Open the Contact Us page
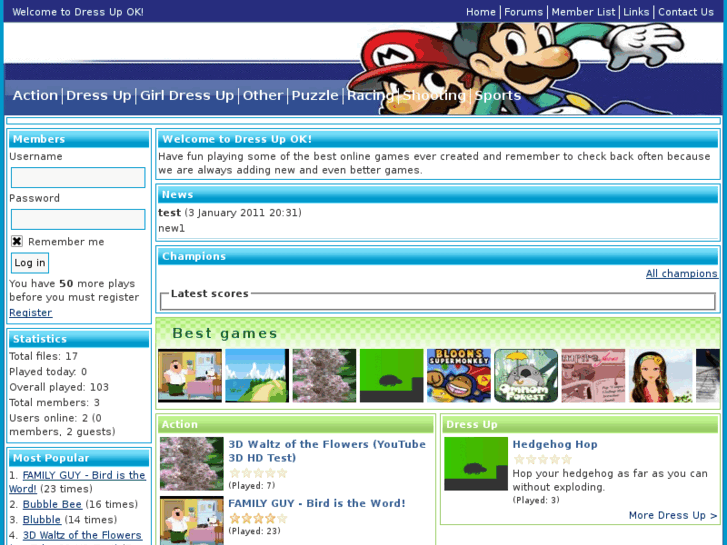The height and width of the screenshot is (545, 727). (686, 12)
